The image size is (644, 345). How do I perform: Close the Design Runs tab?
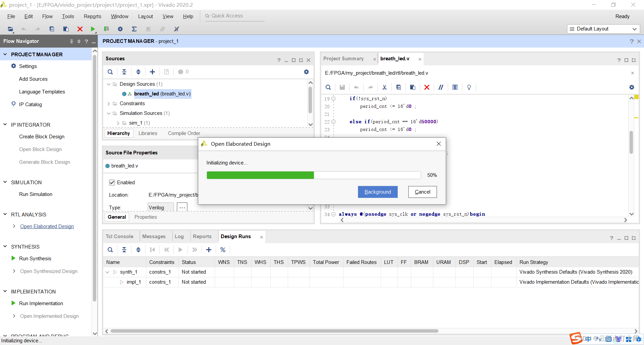(262, 237)
